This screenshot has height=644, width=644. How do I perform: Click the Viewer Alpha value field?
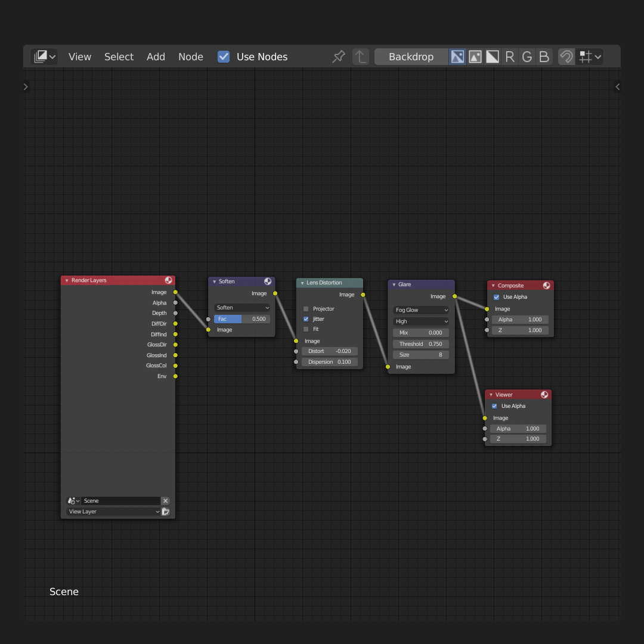pyautogui.click(x=518, y=429)
